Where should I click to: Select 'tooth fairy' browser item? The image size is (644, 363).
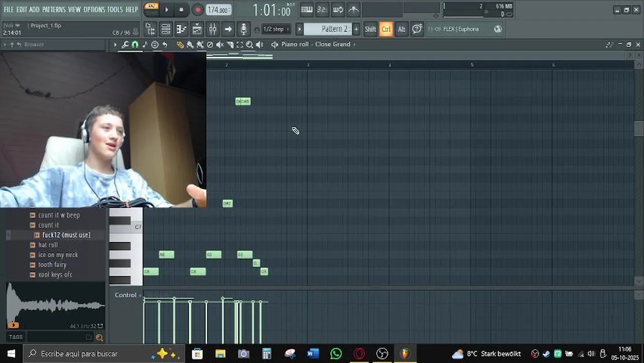52,265
